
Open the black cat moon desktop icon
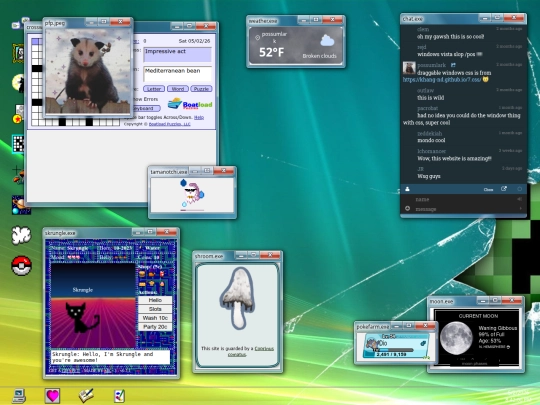click(18, 83)
